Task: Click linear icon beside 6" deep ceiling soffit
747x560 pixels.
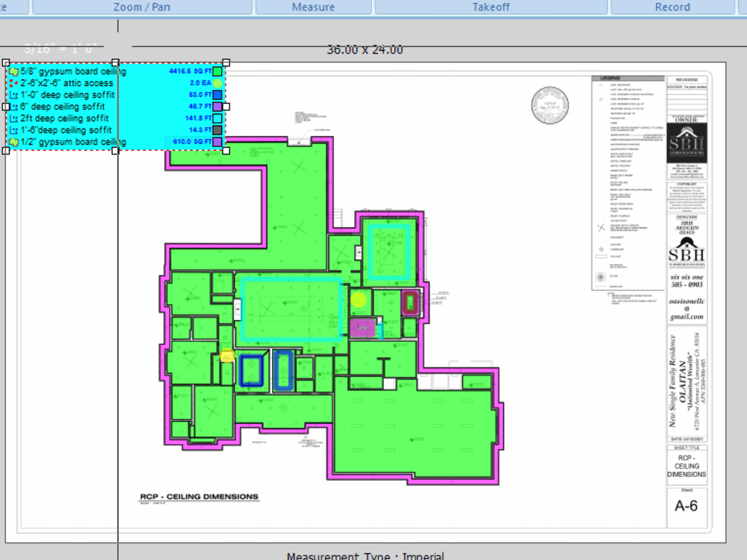Action: pos(13,107)
